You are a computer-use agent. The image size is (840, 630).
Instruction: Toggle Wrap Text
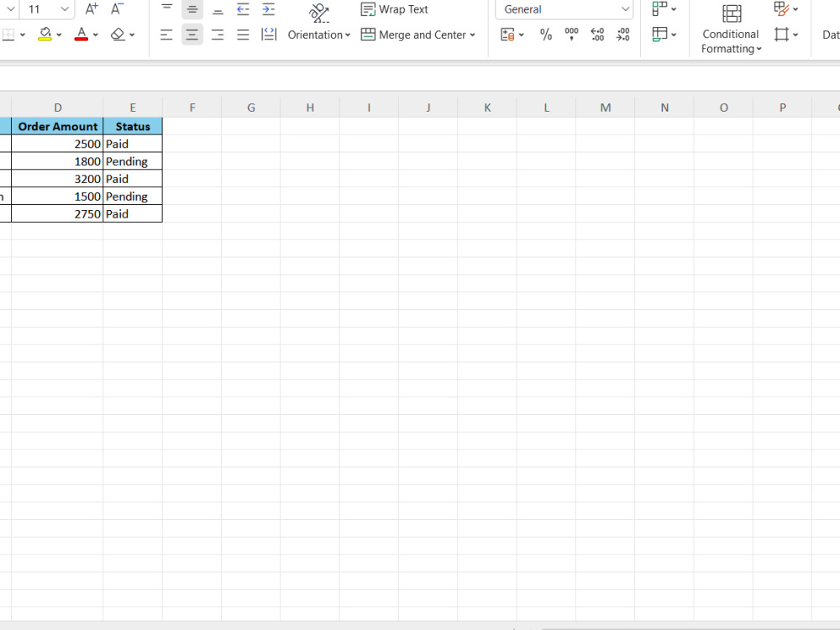(x=394, y=9)
